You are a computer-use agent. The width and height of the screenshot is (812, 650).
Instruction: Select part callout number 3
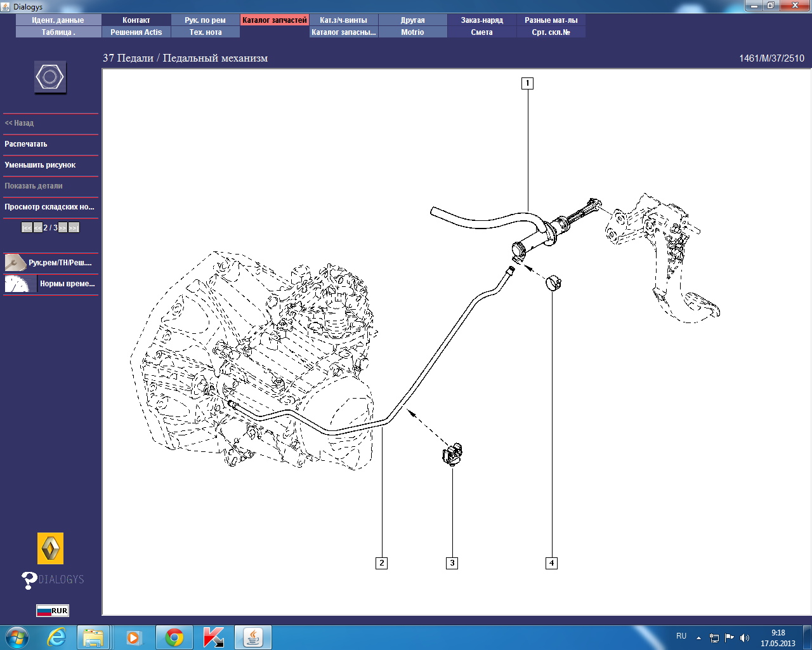click(452, 563)
